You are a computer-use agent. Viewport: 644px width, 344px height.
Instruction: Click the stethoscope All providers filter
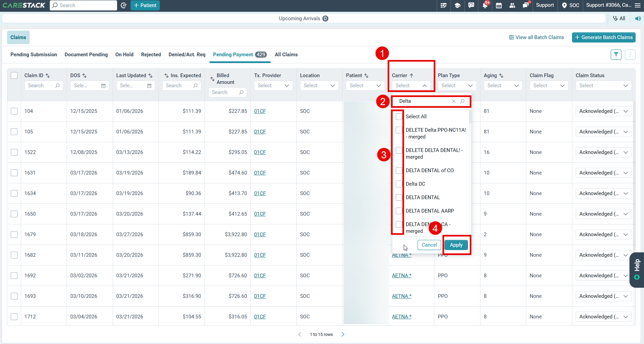(619, 19)
